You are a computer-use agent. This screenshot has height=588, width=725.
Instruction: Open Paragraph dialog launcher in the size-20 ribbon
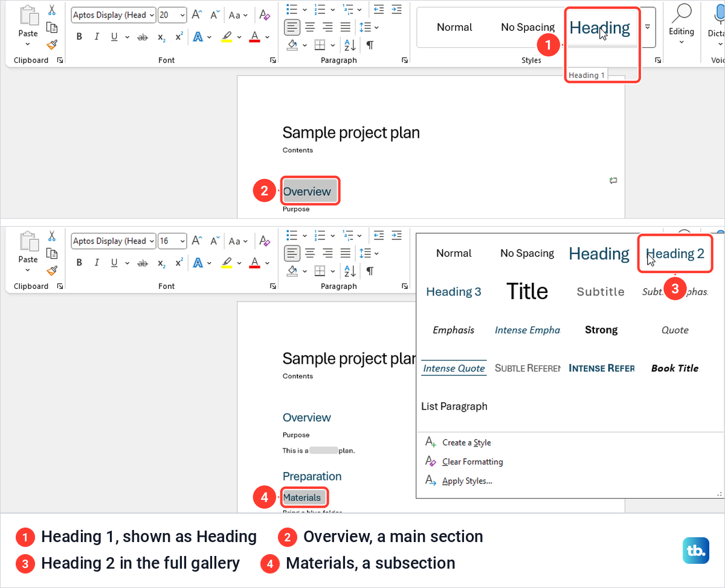pos(404,60)
